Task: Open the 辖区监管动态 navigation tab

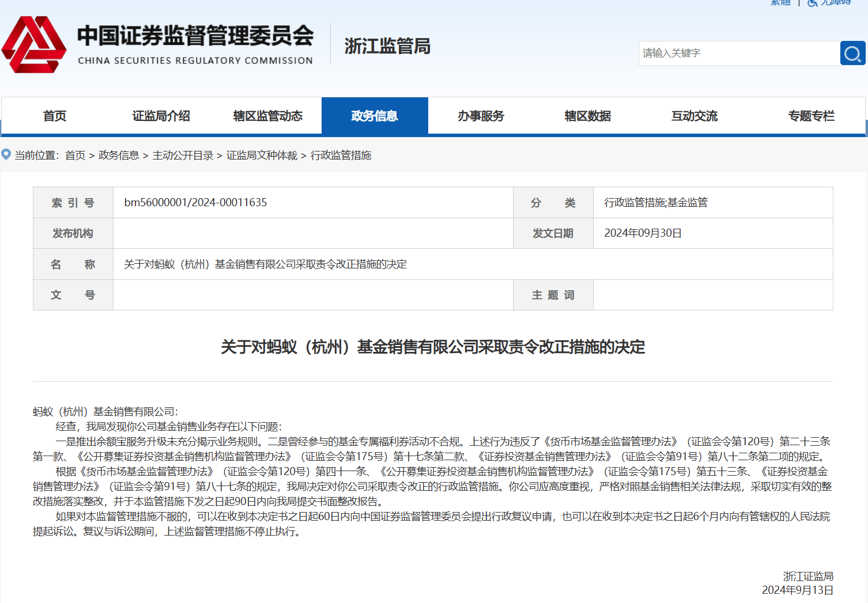Action: (x=268, y=116)
